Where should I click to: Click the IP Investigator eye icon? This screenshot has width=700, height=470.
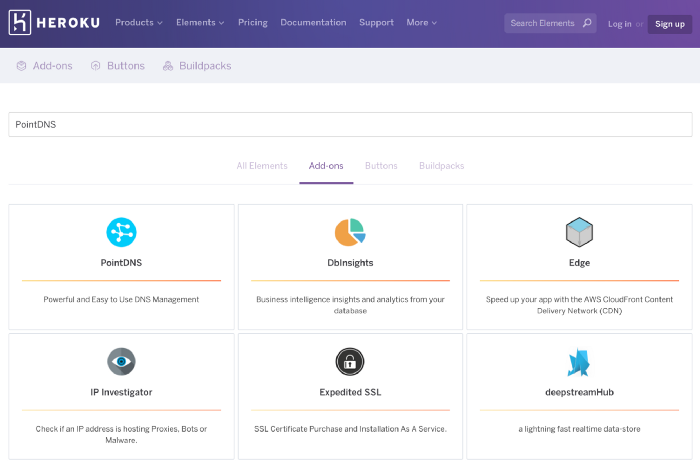click(x=121, y=362)
